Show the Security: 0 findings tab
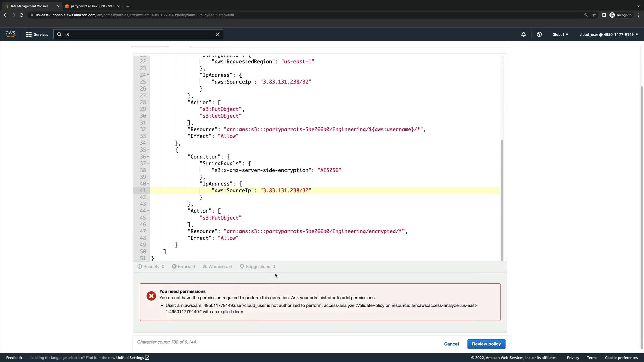The height and width of the screenshot is (362, 644). (151, 267)
